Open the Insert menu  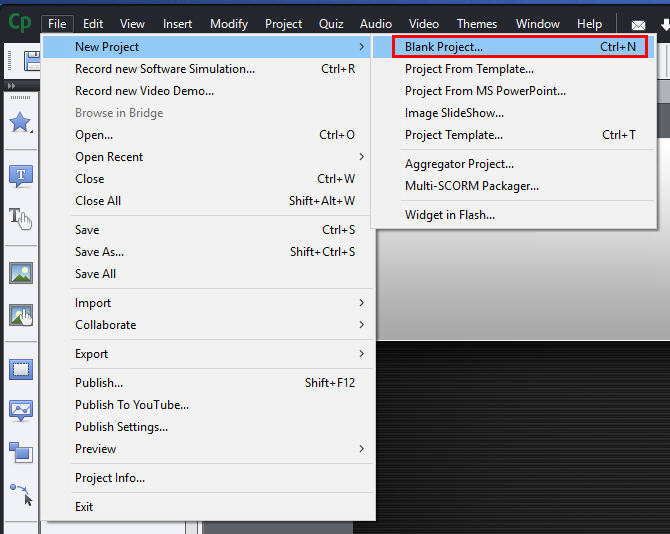point(177,24)
